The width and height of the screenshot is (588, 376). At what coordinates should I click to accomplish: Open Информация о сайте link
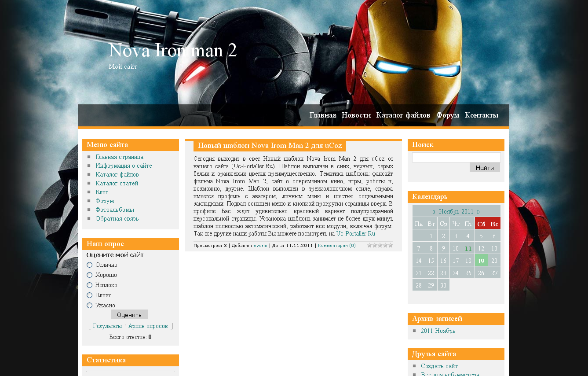pyautogui.click(x=124, y=166)
